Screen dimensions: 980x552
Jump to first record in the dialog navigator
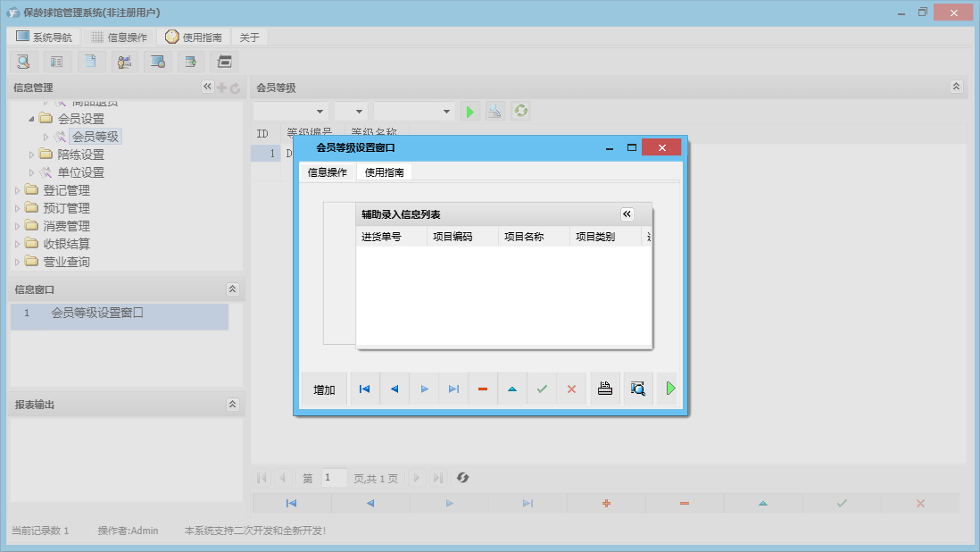(x=364, y=389)
